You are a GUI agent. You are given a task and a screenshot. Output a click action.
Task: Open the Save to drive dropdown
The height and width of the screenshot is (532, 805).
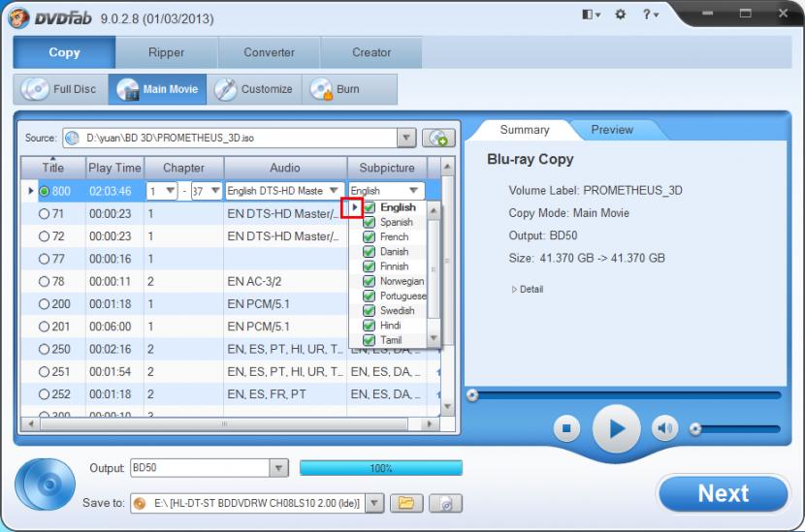point(374,503)
